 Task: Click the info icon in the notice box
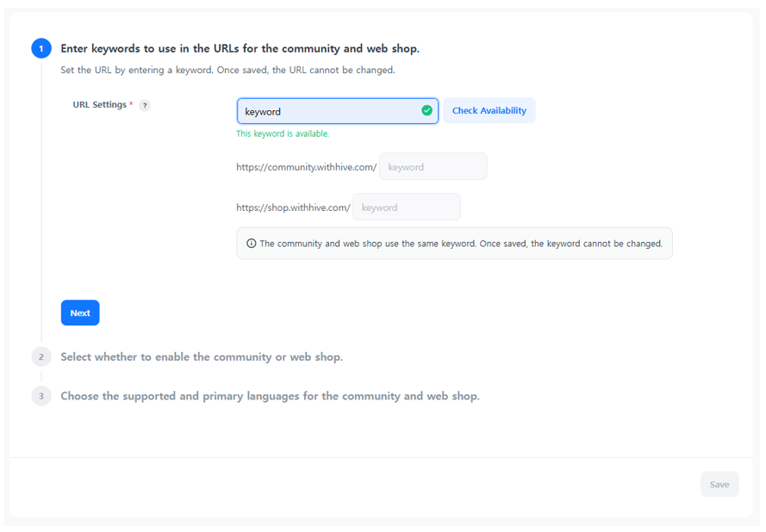pos(252,244)
